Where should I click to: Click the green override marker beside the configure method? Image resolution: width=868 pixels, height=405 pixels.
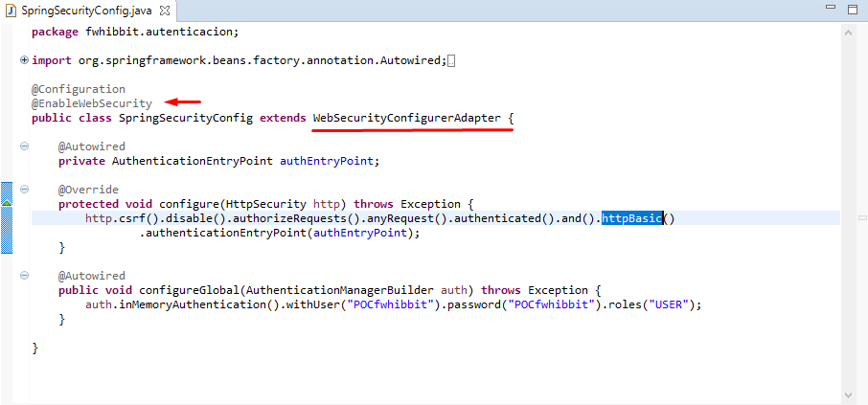(6, 204)
